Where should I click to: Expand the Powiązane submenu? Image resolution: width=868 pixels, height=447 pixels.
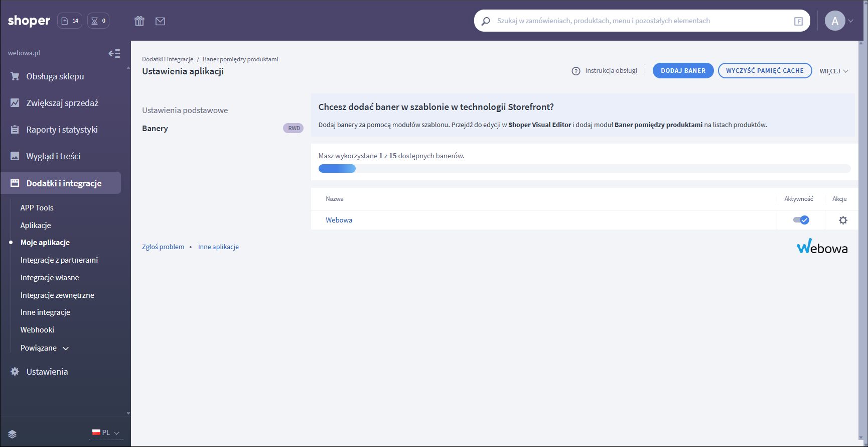[x=44, y=348]
